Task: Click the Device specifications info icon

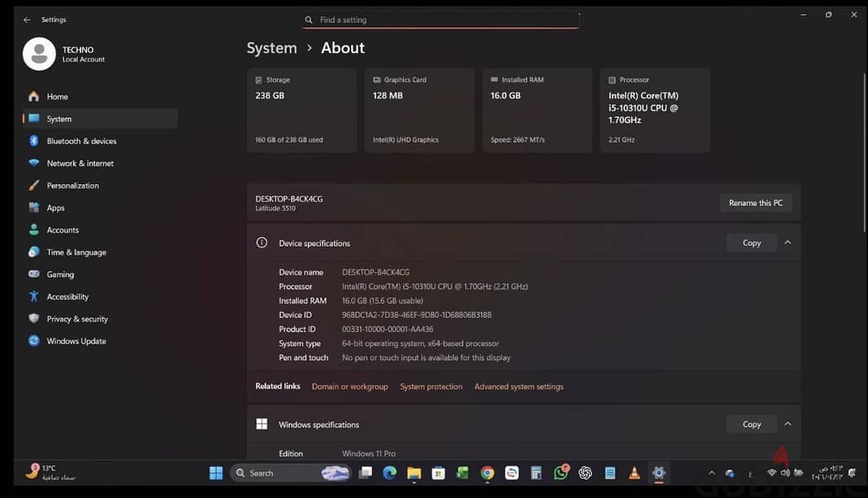Action: 262,242
